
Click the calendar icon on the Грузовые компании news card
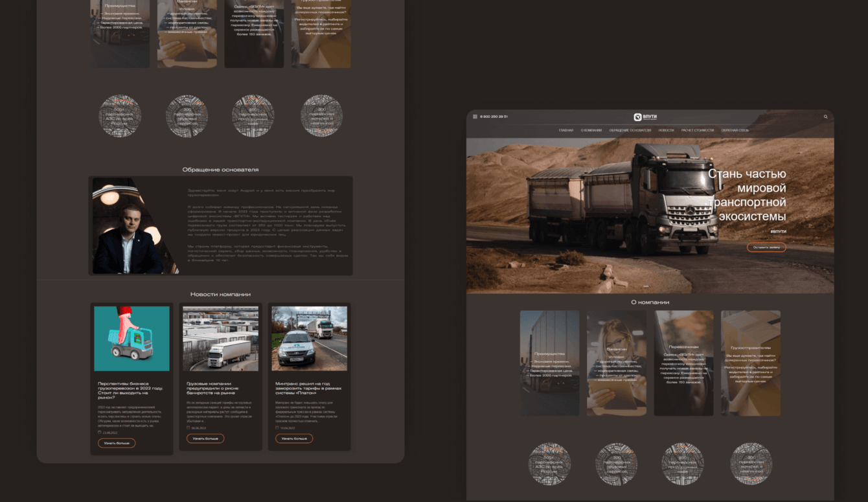pyautogui.click(x=188, y=428)
